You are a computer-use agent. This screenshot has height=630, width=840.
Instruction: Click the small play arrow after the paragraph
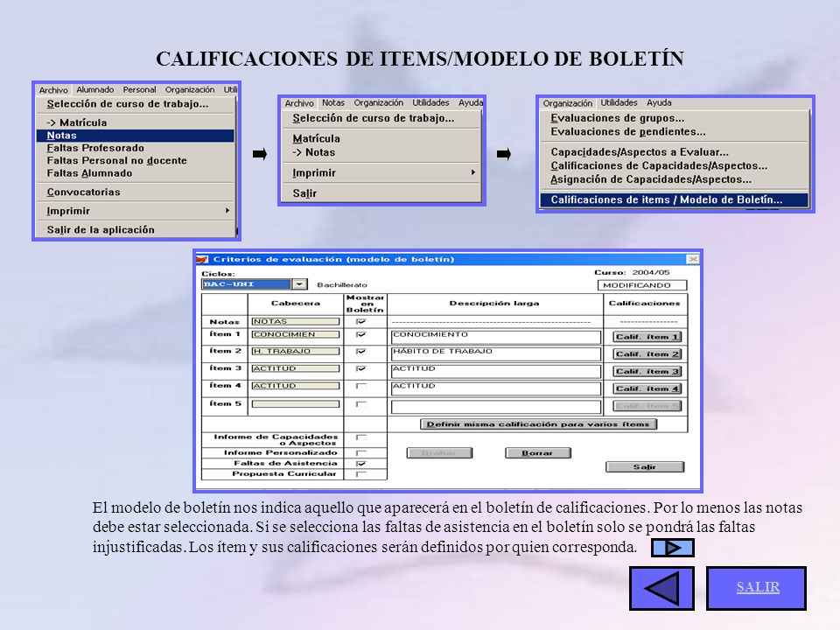coord(673,548)
